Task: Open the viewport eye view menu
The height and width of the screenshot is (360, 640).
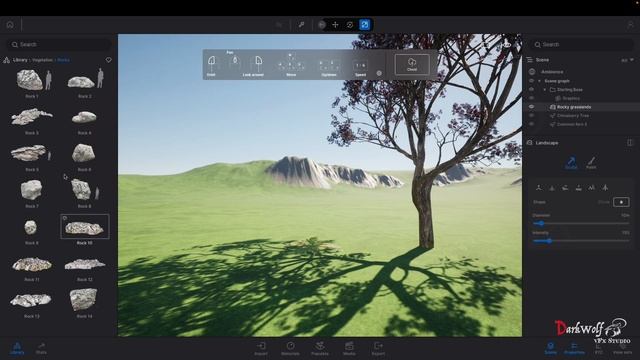Action: pos(507,44)
